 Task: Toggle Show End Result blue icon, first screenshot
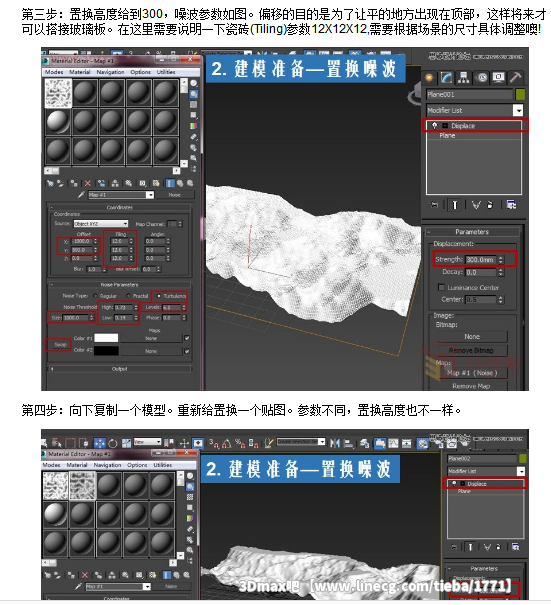170,183
